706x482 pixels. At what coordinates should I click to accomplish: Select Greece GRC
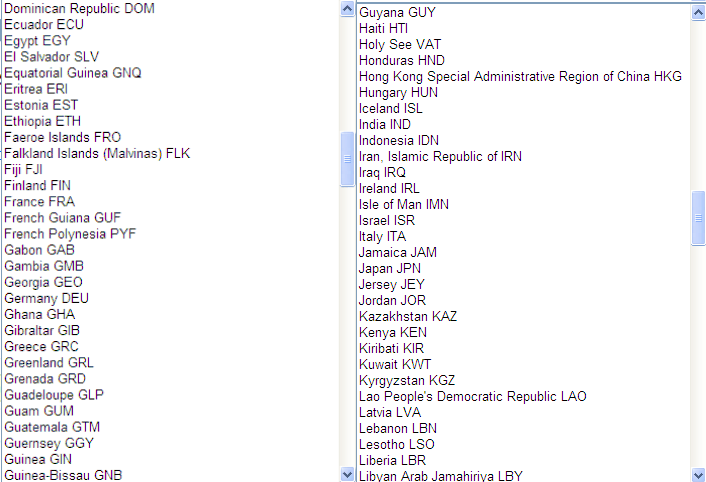coord(41,347)
